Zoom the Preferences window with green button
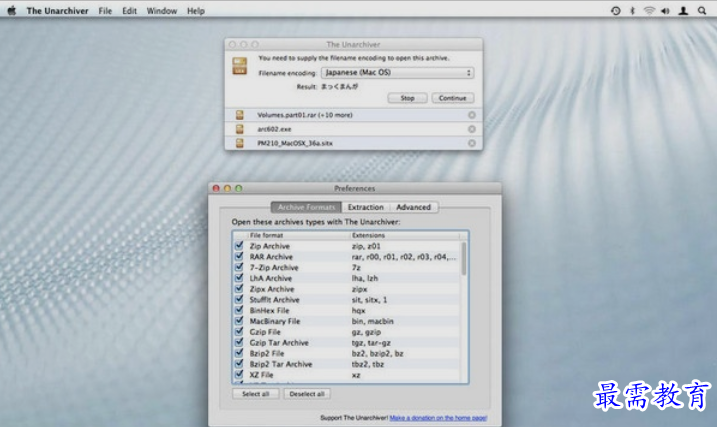This screenshot has width=717, height=427. [x=239, y=188]
